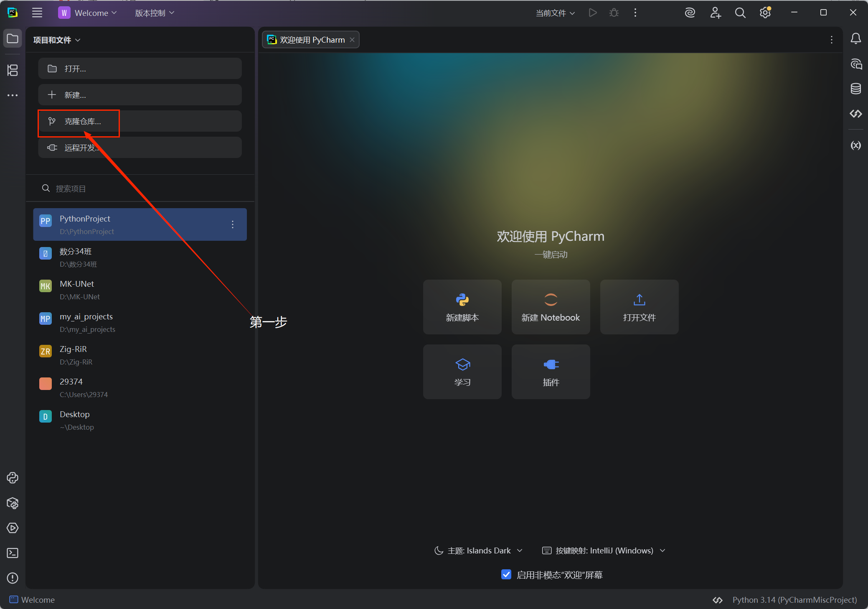Click status bar code icon

718,600
